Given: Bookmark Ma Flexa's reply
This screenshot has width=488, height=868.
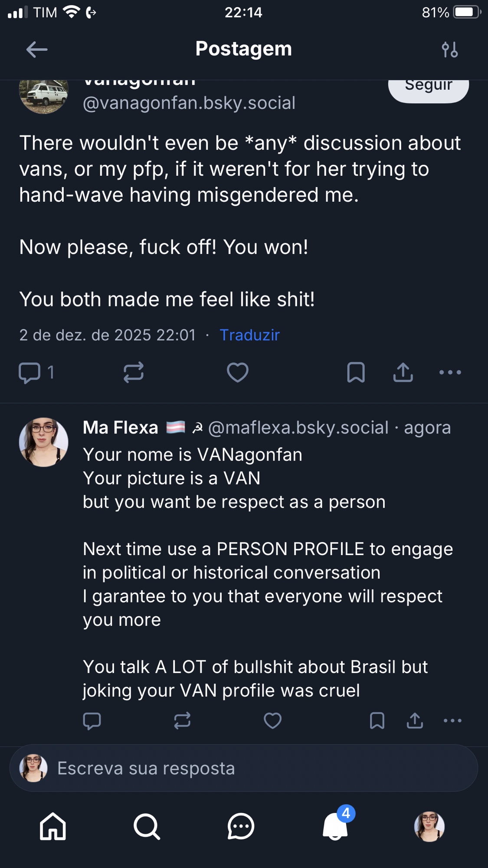Looking at the screenshot, I should [377, 721].
